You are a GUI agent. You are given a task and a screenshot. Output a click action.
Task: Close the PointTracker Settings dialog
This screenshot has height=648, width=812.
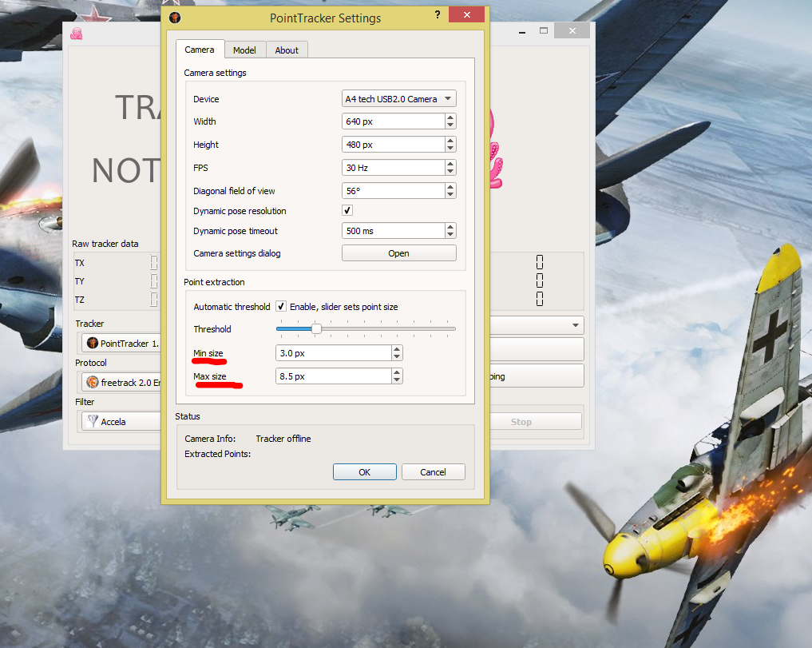(466, 14)
